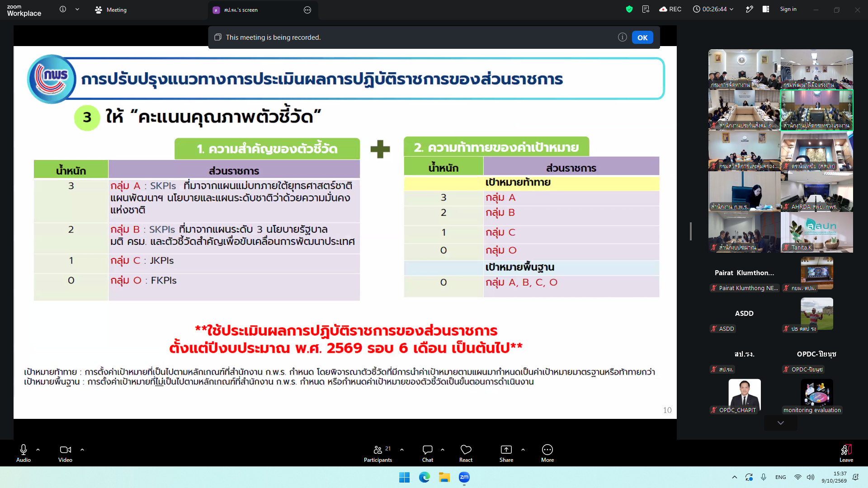Open the recording notice info icon

623,37
